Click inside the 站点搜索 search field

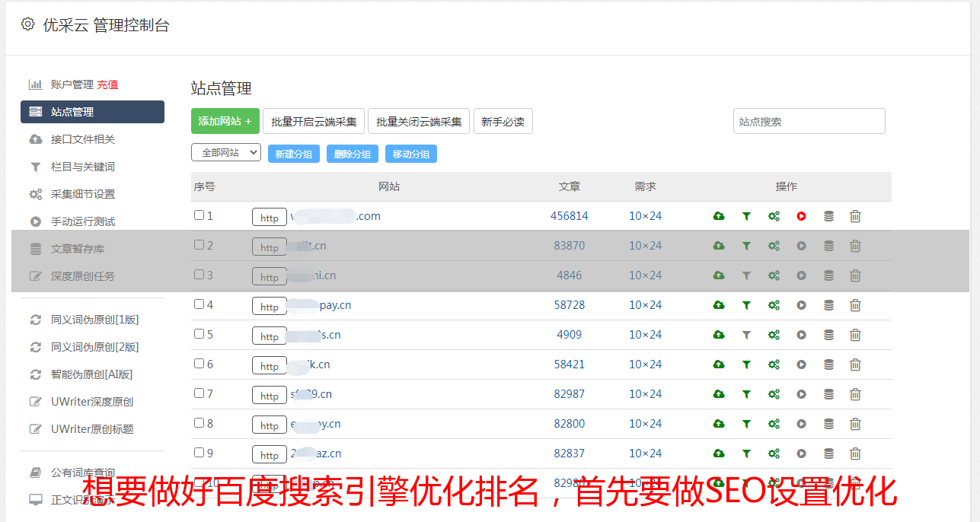tap(809, 121)
